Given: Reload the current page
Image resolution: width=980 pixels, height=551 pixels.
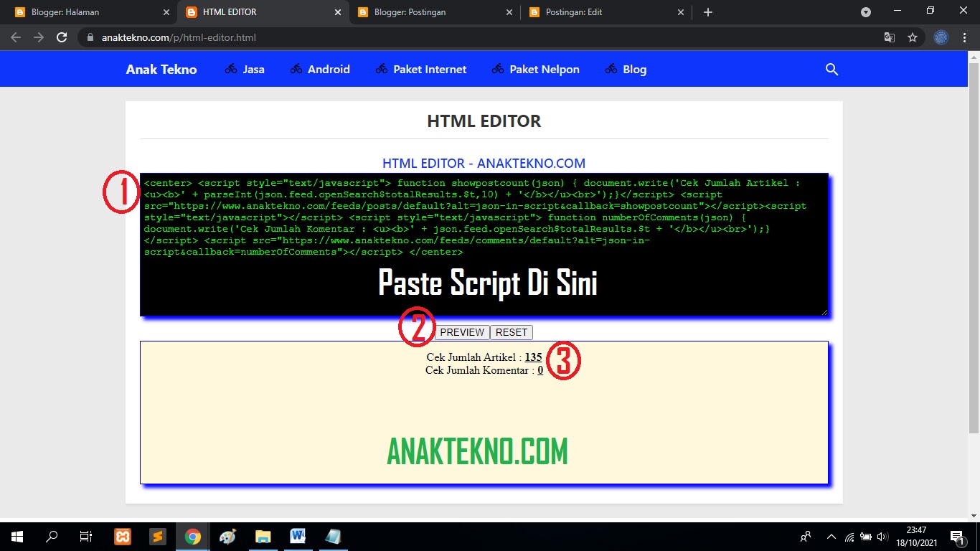Looking at the screenshot, I should (62, 37).
